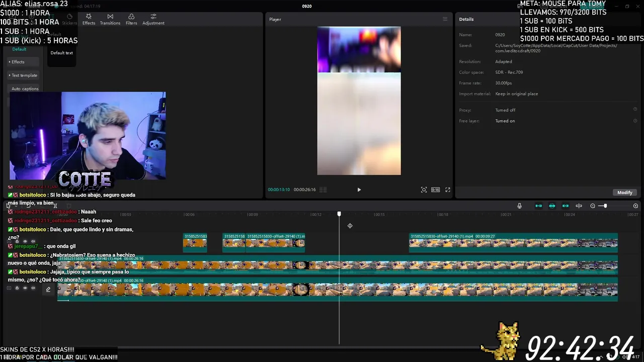Edit cover with the pencil icon

click(x=48, y=289)
